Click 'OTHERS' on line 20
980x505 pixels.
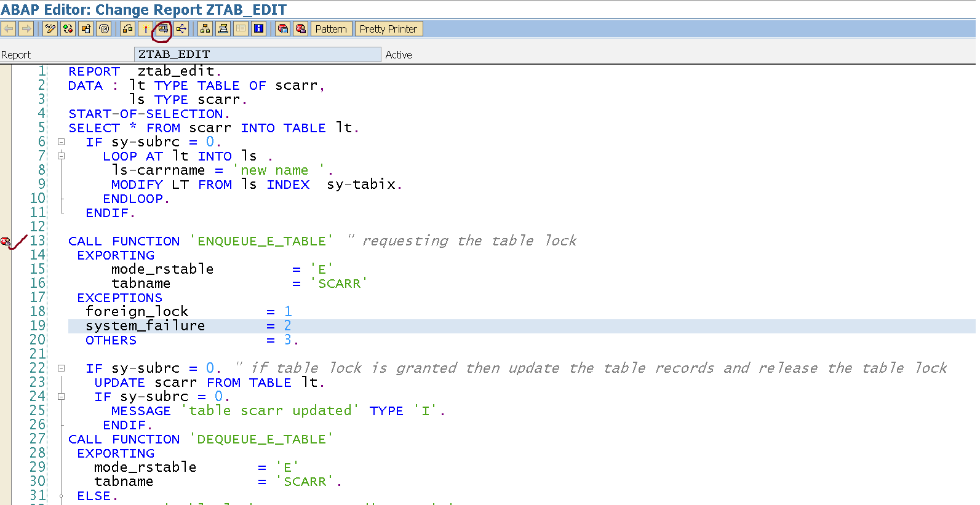tap(111, 340)
